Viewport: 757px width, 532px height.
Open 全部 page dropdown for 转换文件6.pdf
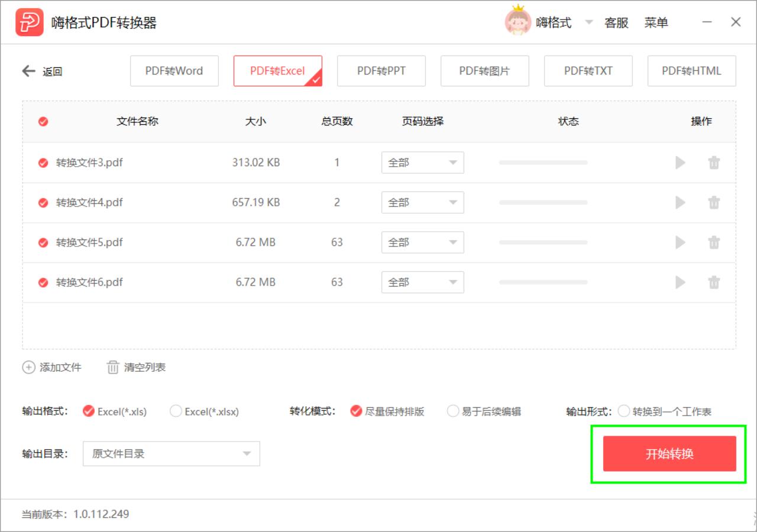(x=422, y=282)
